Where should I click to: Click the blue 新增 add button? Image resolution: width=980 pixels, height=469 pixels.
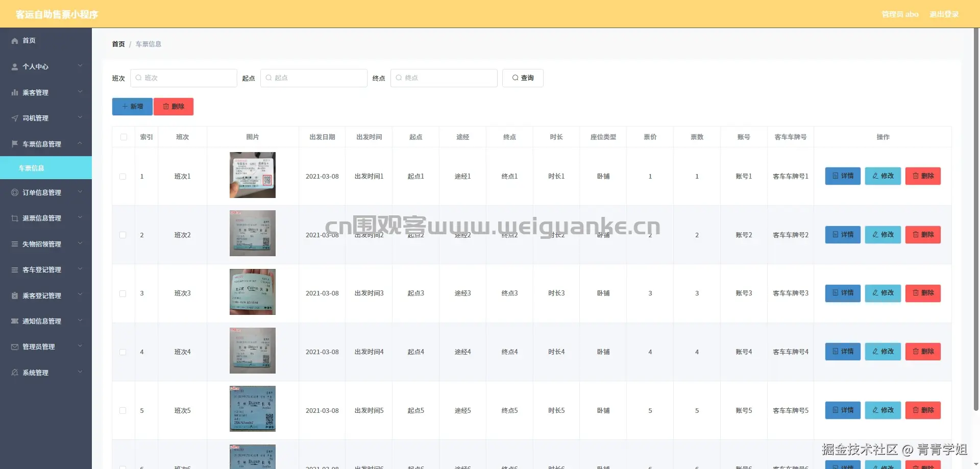(132, 107)
